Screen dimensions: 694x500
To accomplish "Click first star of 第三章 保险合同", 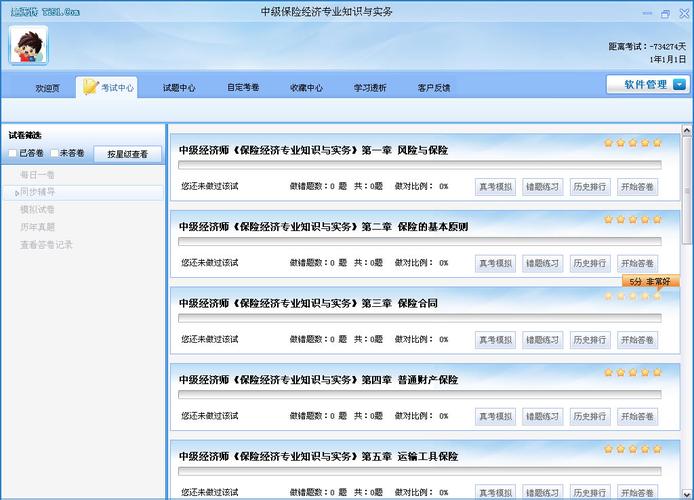I will 608,296.
